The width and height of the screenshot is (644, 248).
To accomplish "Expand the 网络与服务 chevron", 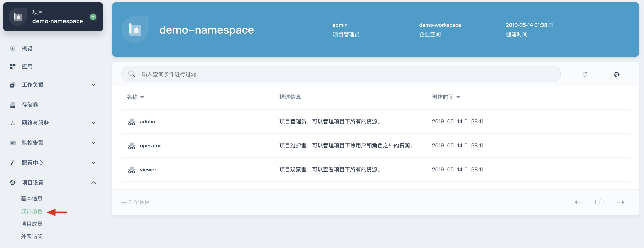I will (94, 123).
